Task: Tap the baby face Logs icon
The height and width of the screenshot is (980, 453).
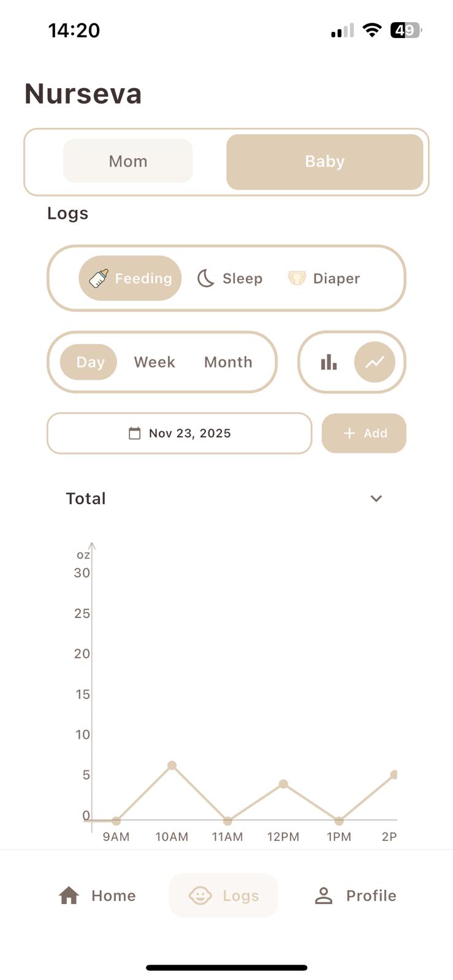Action: point(200,895)
